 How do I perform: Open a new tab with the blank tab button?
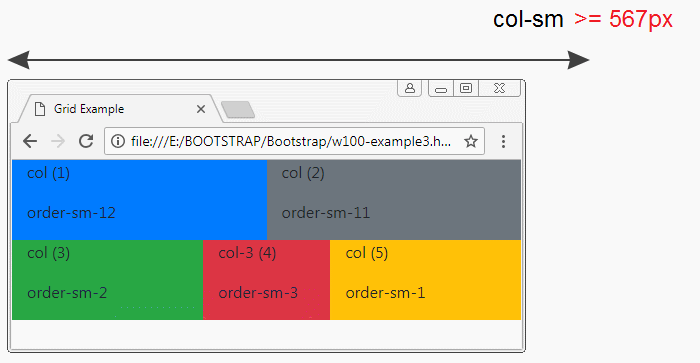click(x=238, y=110)
